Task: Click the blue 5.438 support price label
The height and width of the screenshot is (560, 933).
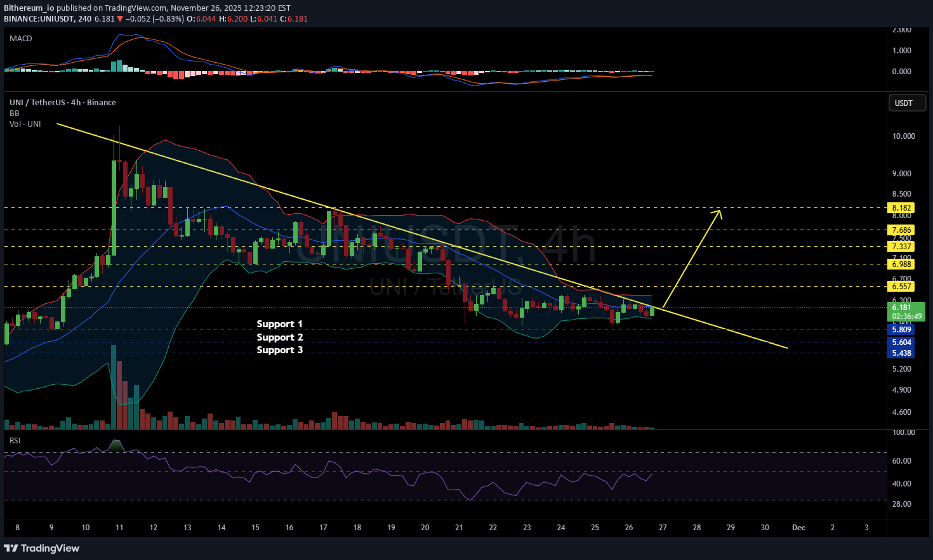Action: (901, 353)
